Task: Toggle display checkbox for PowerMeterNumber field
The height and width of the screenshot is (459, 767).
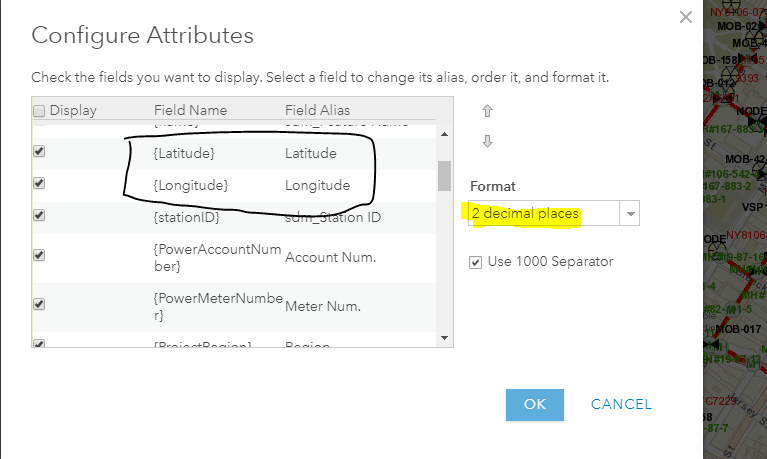Action: [39, 304]
